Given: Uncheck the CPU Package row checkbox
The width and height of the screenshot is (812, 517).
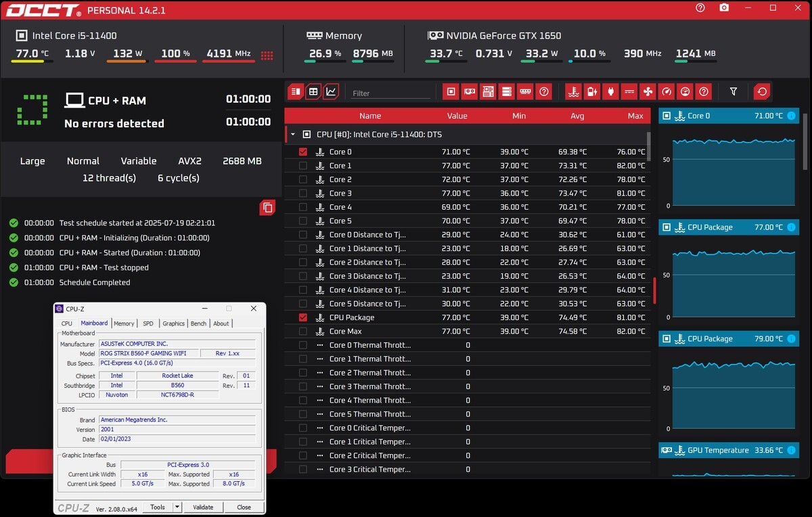Looking at the screenshot, I should (302, 317).
